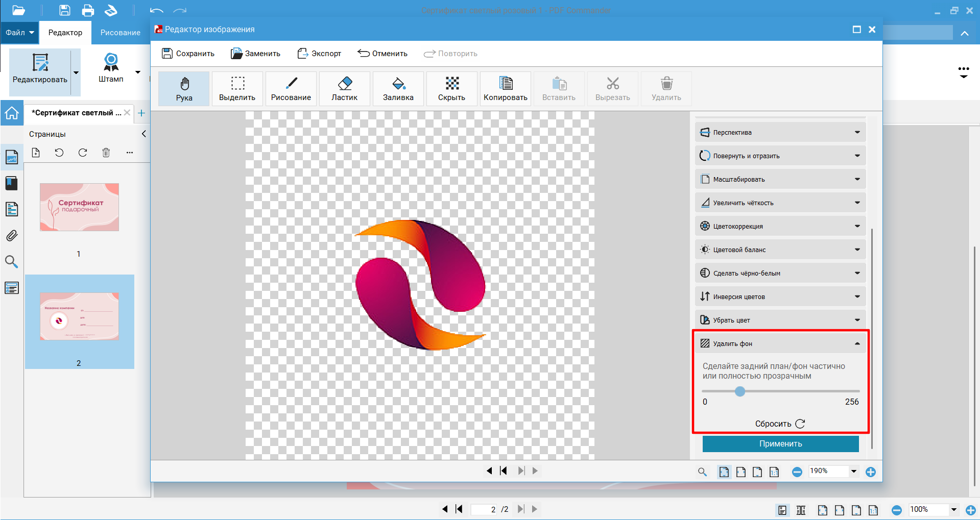This screenshot has height=520, width=980.
Task: Click the background transparency slider handle
Action: pos(740,391)
